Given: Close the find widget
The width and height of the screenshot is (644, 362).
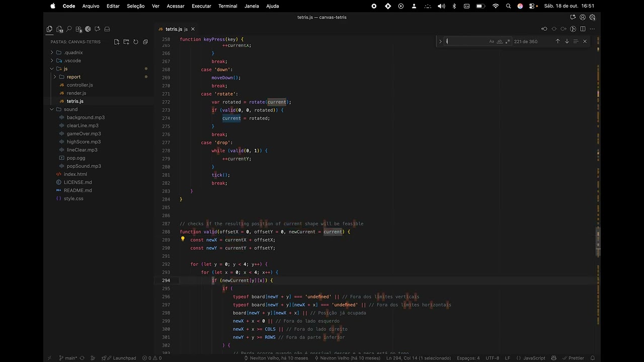Looking at the screenshot, I should [585, 41].
